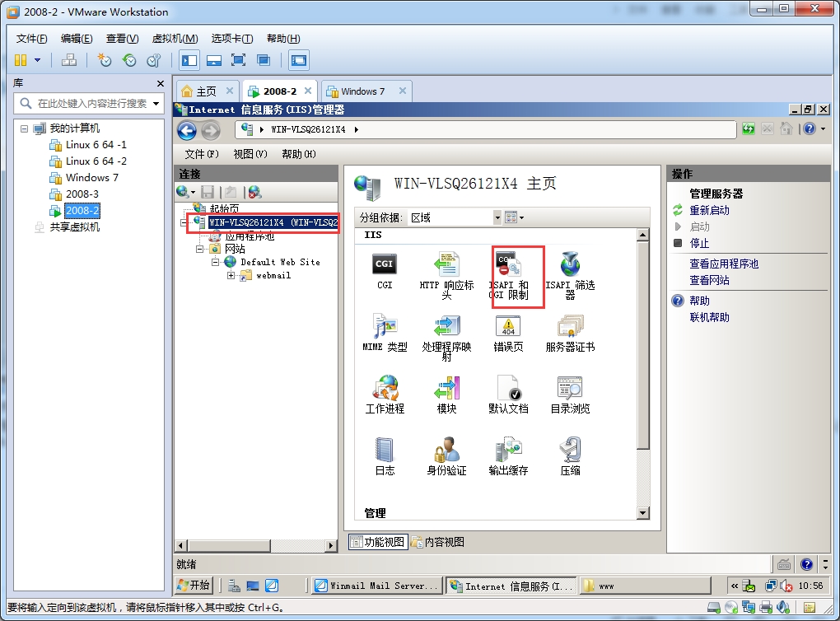Open 压缩 feature icon
Screen dimensions: 840x621
point(570,456)
